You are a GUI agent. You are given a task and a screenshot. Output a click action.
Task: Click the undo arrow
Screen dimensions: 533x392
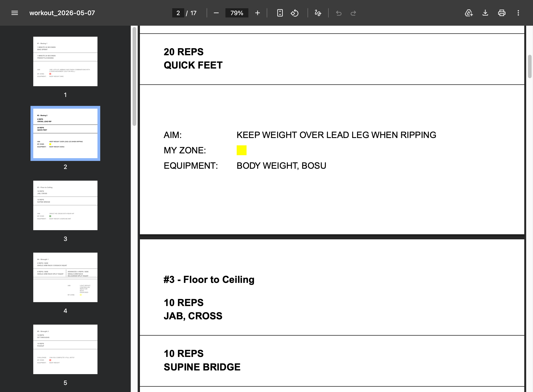[x=339, y=13]
